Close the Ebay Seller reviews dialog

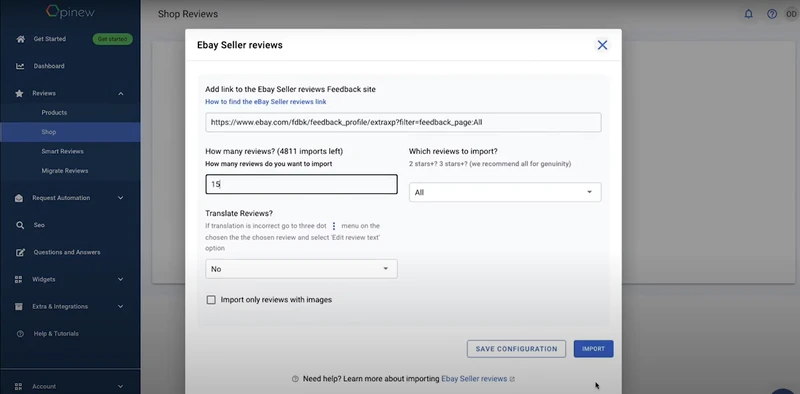[603, 45]
